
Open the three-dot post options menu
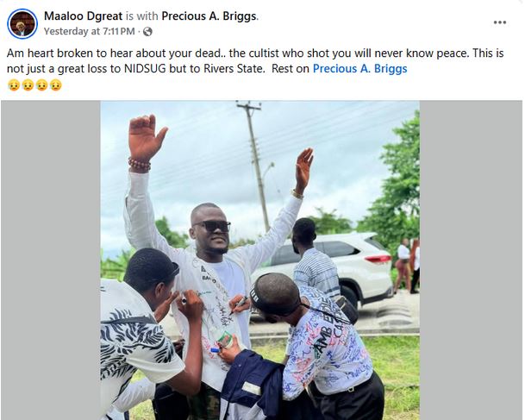pos(499,22)
